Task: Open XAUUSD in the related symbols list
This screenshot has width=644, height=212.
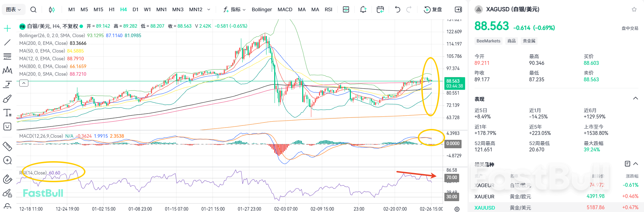Action: pyautogui.click(x=485, y=207)
